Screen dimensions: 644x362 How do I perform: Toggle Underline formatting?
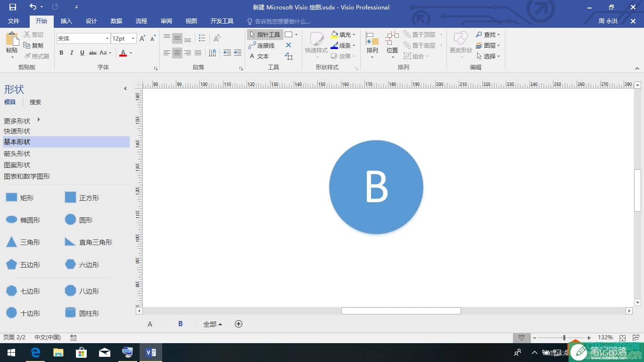pos(82,53)
